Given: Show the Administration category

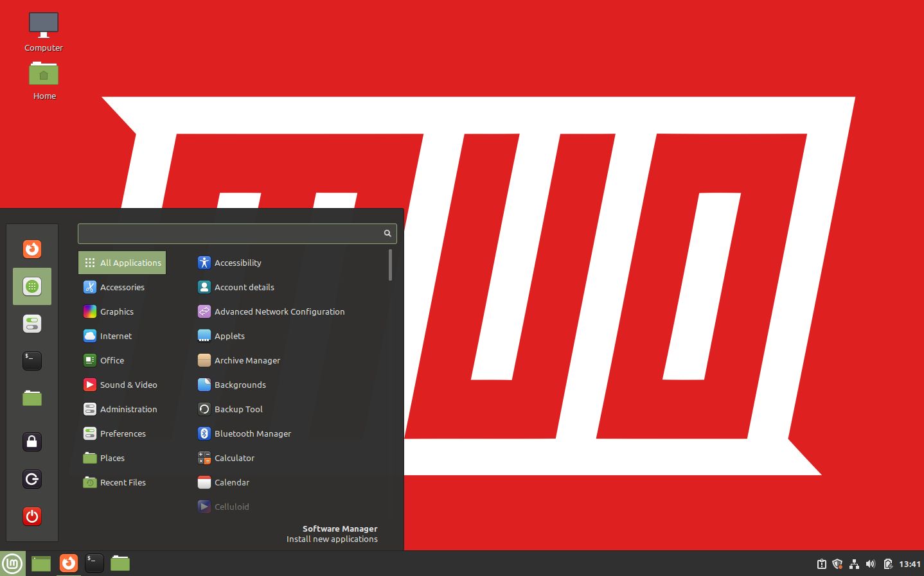Looking at the screenshot, I should click(122, 409).
